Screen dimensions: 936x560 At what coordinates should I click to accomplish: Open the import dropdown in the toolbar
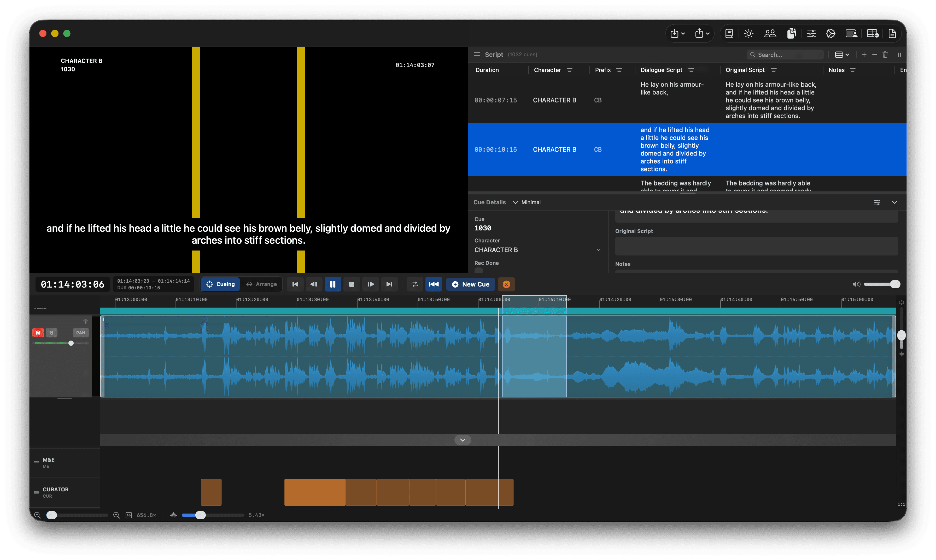click(x=677, y=34)
